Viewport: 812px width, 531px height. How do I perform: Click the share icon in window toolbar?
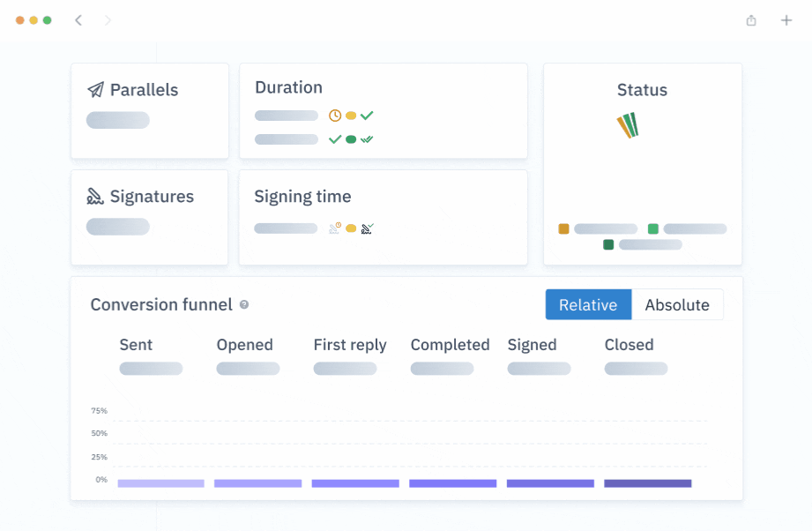751,20
